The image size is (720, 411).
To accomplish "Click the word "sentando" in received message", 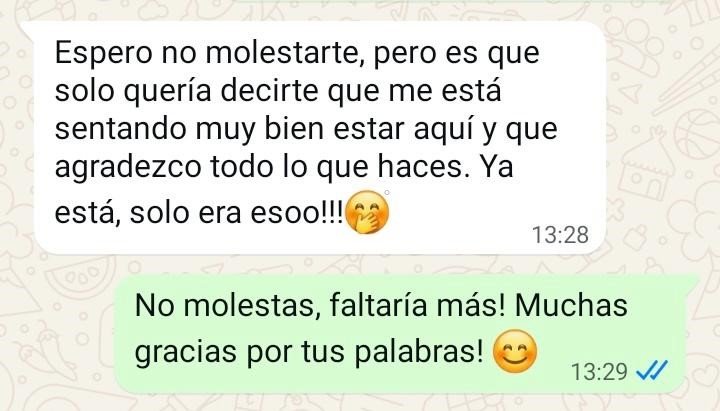I will 120,129.
